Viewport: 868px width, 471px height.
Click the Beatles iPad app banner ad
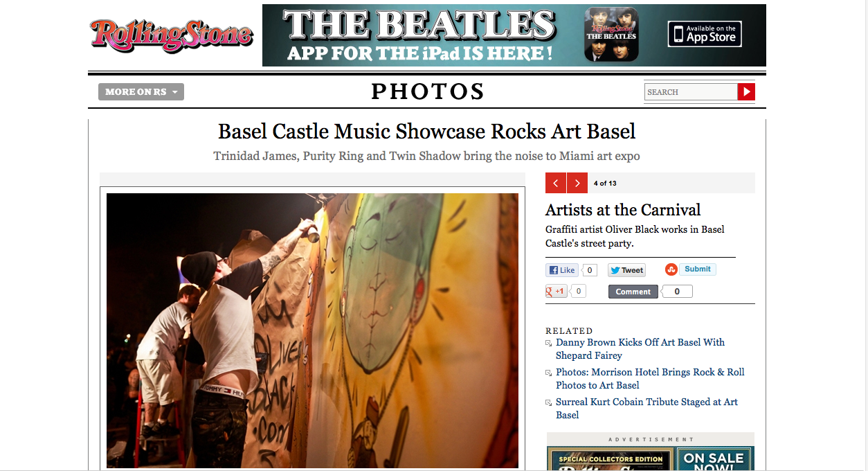514,35
